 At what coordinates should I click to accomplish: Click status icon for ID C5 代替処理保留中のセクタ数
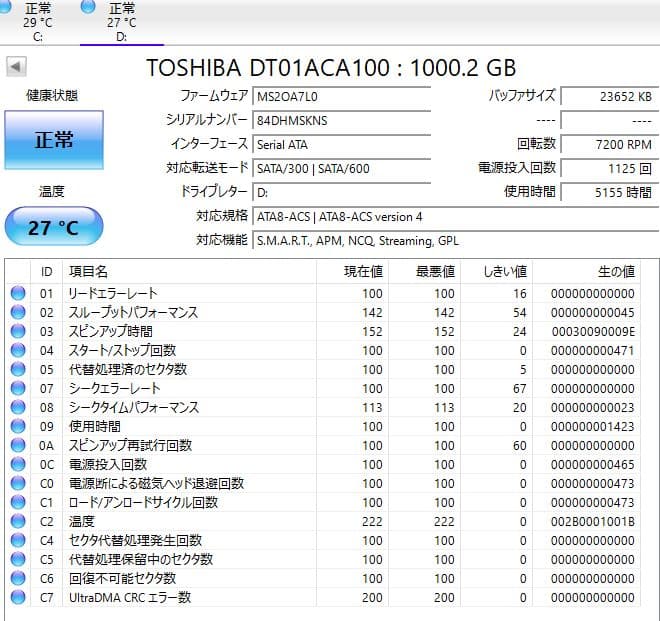[x=18, y=559]
